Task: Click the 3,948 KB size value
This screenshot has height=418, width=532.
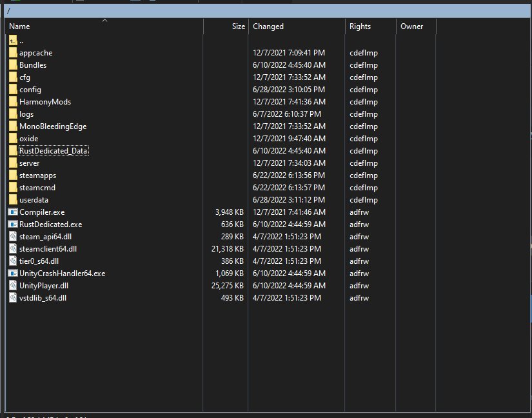Action: [230, 212]
